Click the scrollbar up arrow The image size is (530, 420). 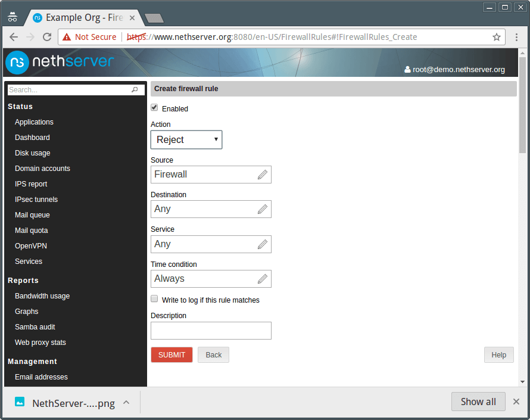coord(523,53)
